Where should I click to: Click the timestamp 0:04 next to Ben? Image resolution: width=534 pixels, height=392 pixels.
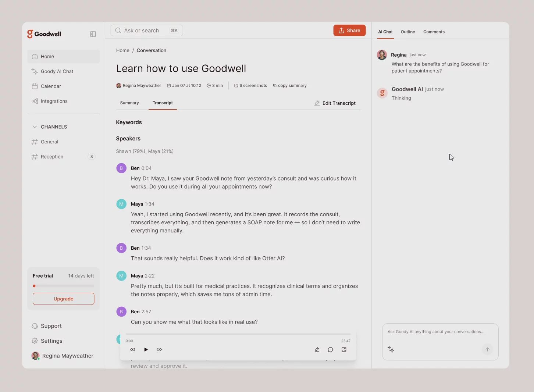tap(146, 168)
